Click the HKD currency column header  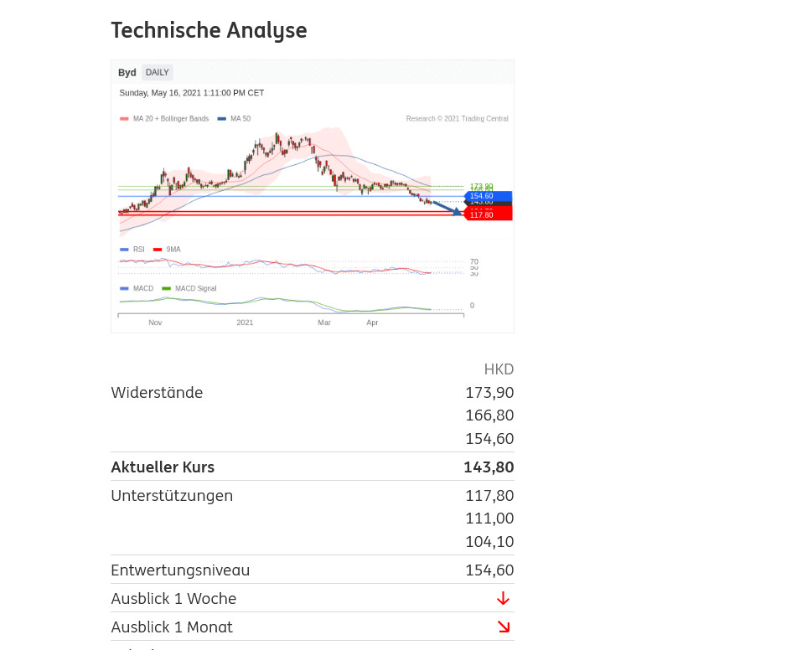pos(499,369)
